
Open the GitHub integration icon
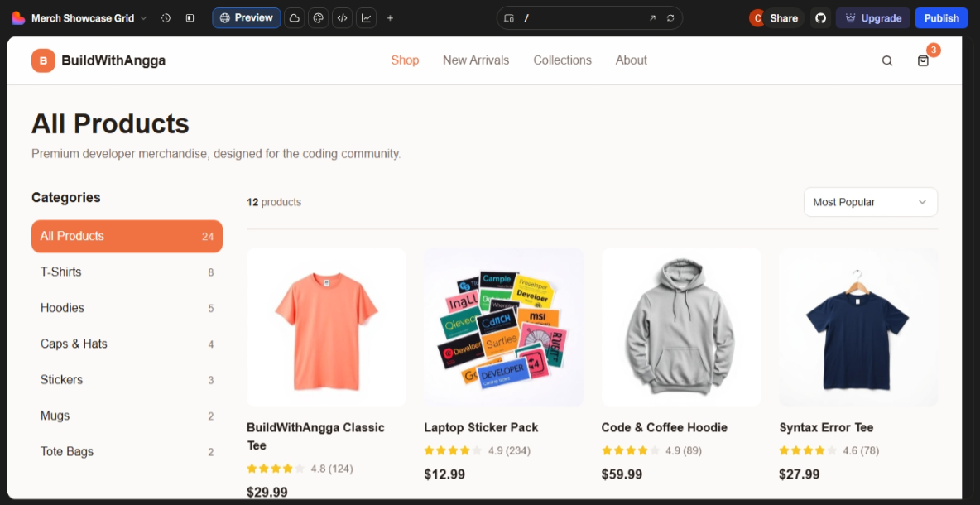820,18
